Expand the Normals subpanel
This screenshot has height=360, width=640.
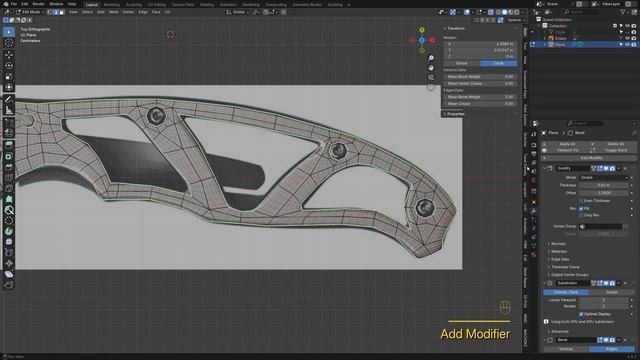tap(558, 244)
